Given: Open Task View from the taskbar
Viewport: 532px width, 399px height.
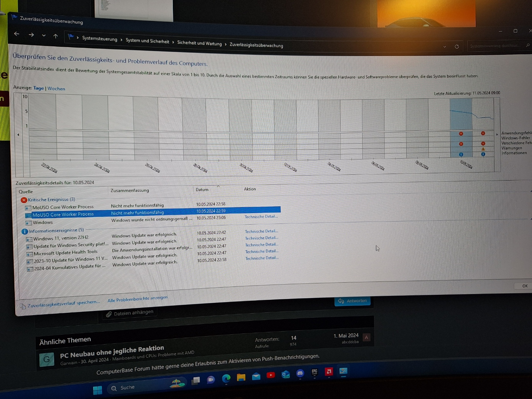Looking at the screenshot, I should coord(196,381).
